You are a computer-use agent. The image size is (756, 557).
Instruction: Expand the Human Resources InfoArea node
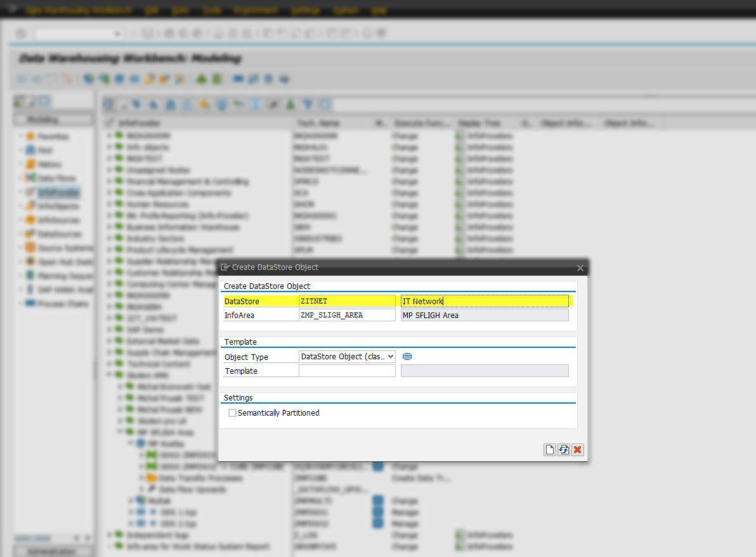(109, 205)
